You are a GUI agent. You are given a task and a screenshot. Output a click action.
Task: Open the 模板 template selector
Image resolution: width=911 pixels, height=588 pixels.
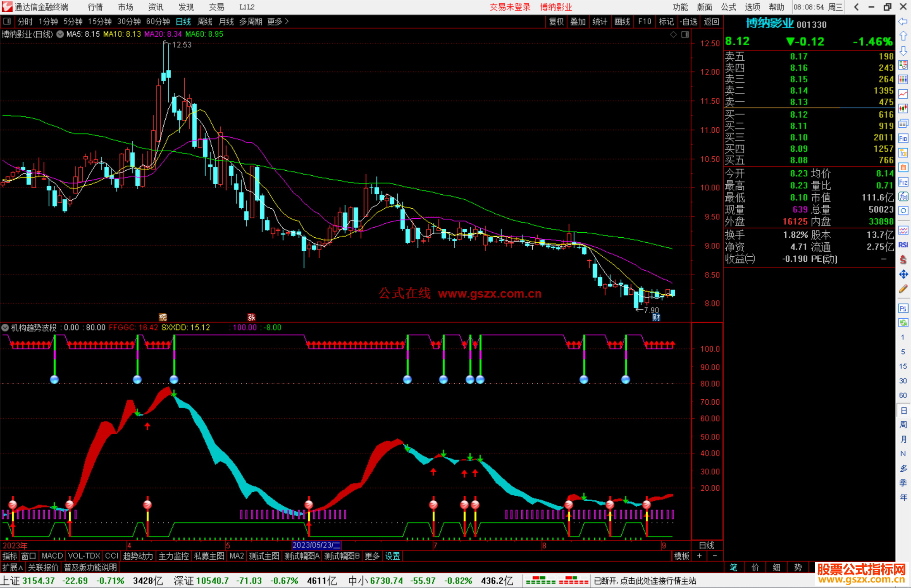point(681,556)
